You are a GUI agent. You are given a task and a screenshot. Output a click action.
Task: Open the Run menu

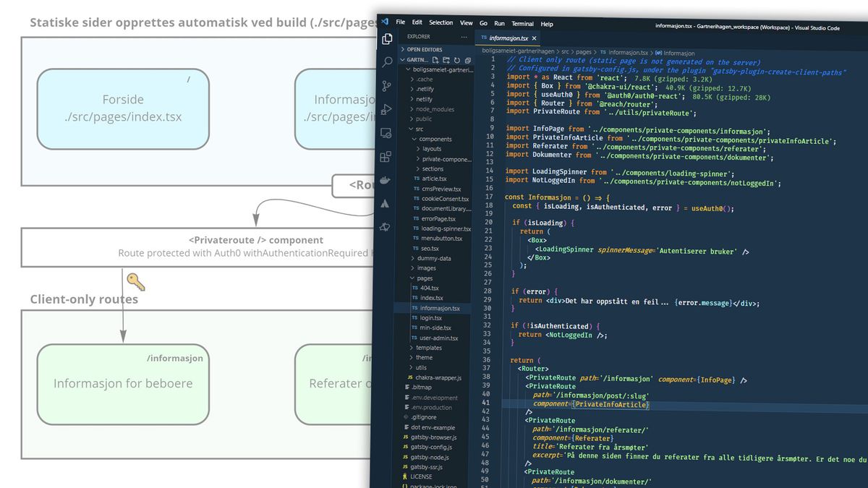coord(500,24)
